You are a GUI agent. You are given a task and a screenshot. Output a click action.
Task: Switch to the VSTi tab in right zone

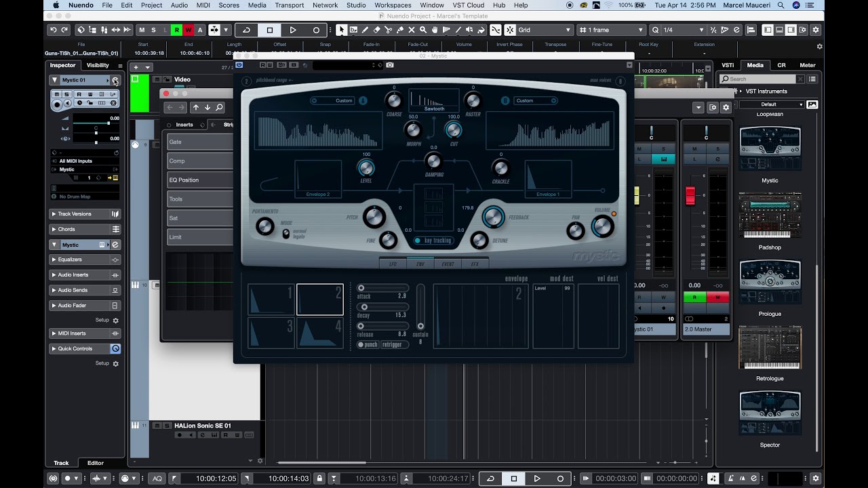(728, 65)
